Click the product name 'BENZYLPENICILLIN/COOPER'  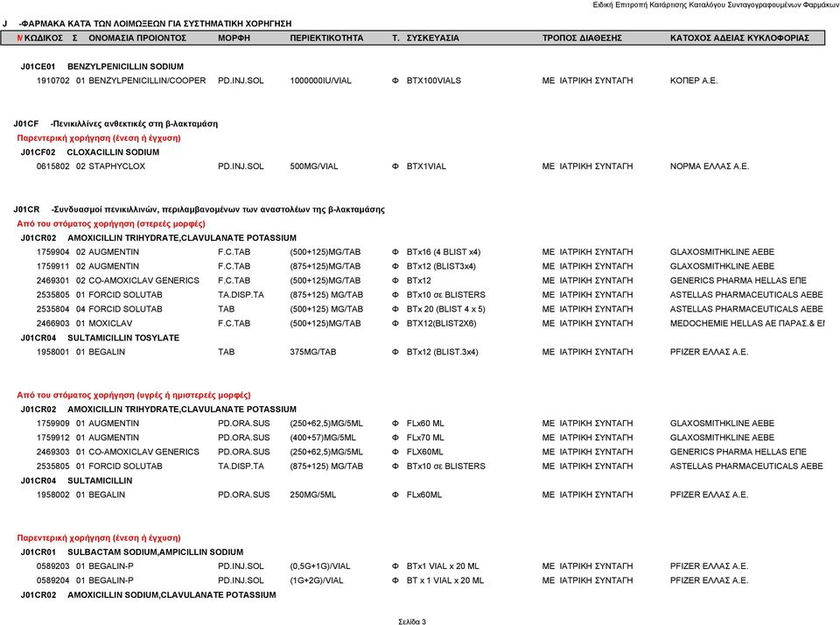point(147,81)
